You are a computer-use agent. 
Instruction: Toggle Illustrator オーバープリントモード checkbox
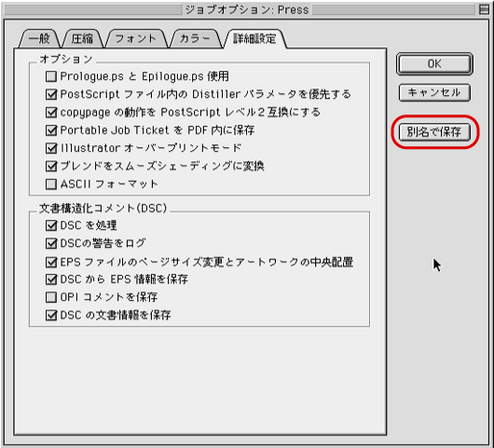point(51,148)
